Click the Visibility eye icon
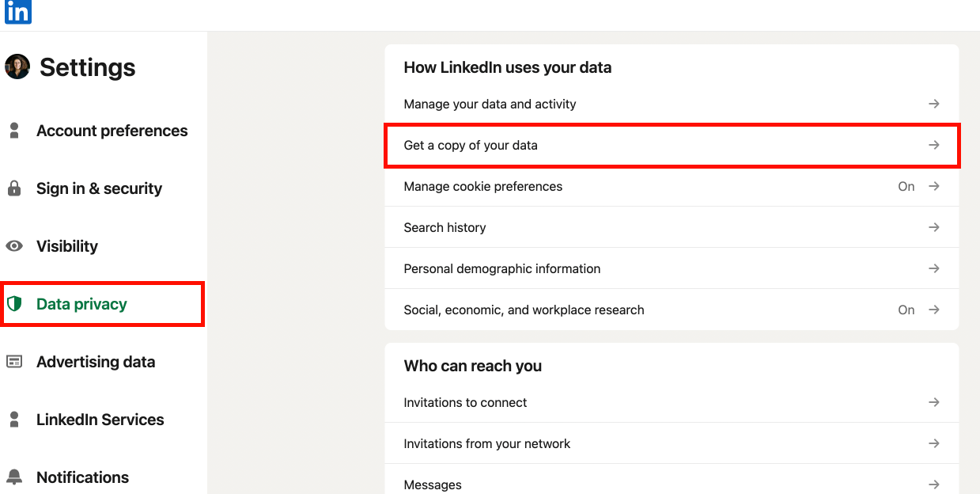980x494 pixels. coord(14,246)
